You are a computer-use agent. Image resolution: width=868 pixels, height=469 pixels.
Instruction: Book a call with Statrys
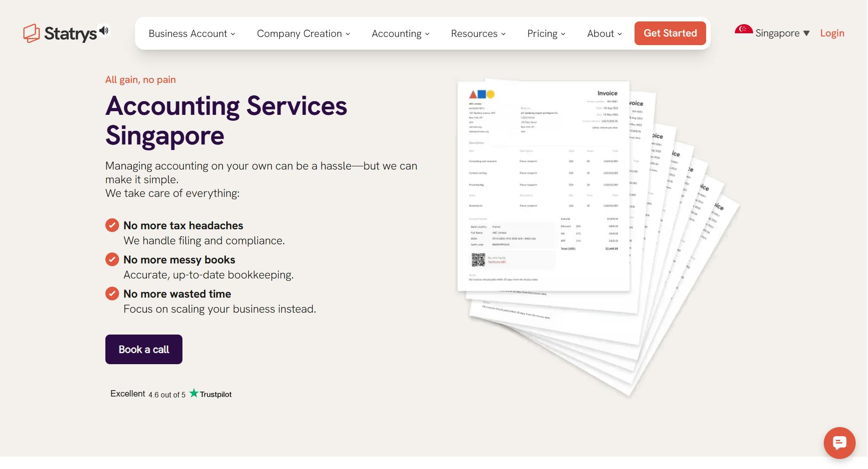click(x=144, y=350)
